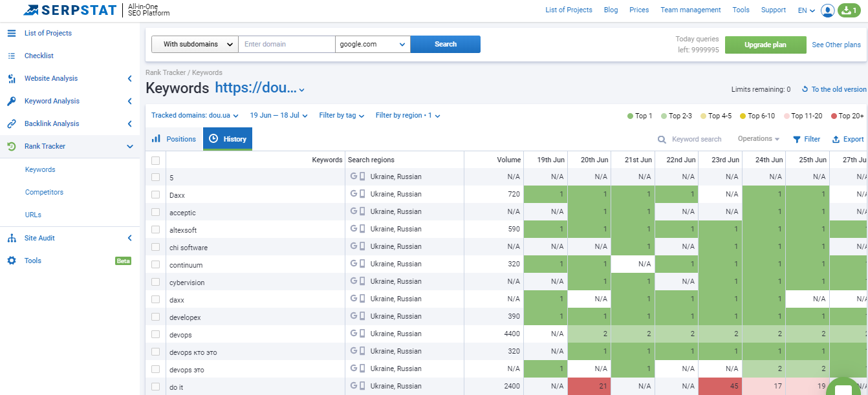Click mobile device icon in altexsoft row
This screenshot has height=395, width=868.
(x=362, y=229)
